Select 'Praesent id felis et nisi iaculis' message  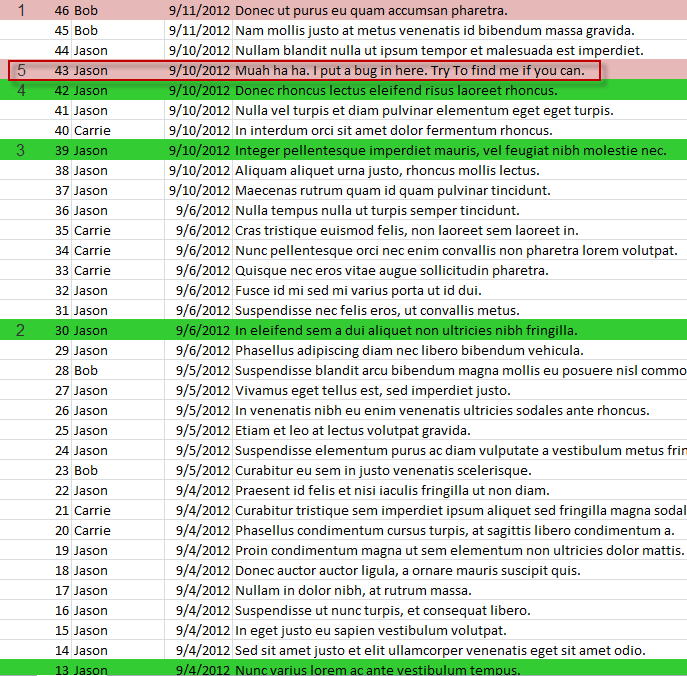click(x=392, y=491)
